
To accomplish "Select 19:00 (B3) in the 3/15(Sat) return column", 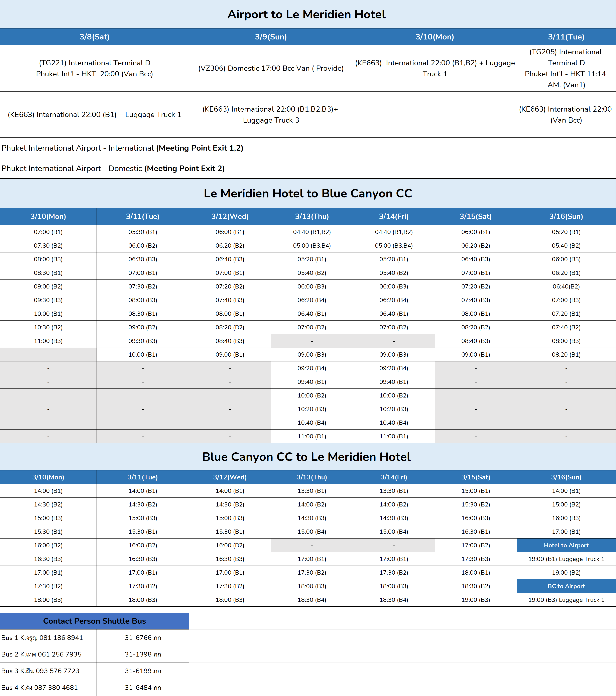I will [x=476, y=600].
